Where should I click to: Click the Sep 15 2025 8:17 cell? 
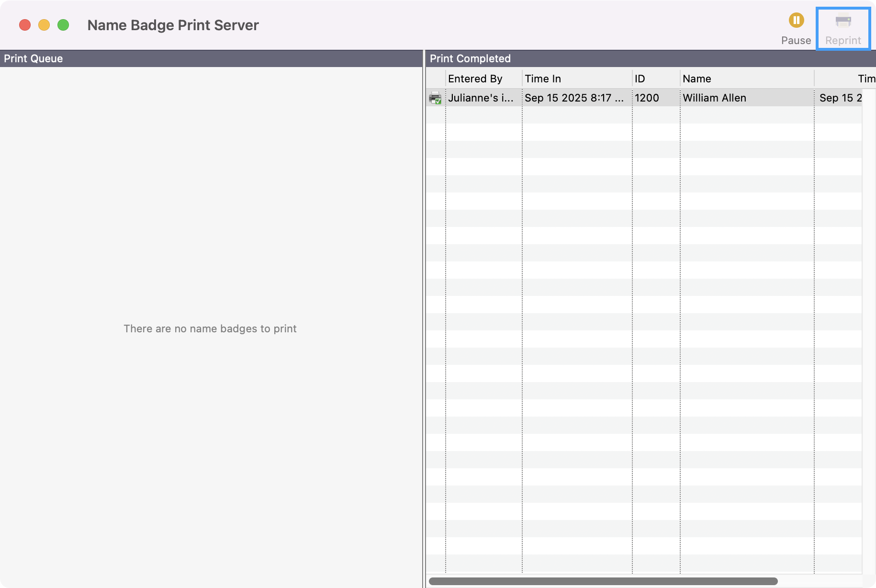(574, 98)
